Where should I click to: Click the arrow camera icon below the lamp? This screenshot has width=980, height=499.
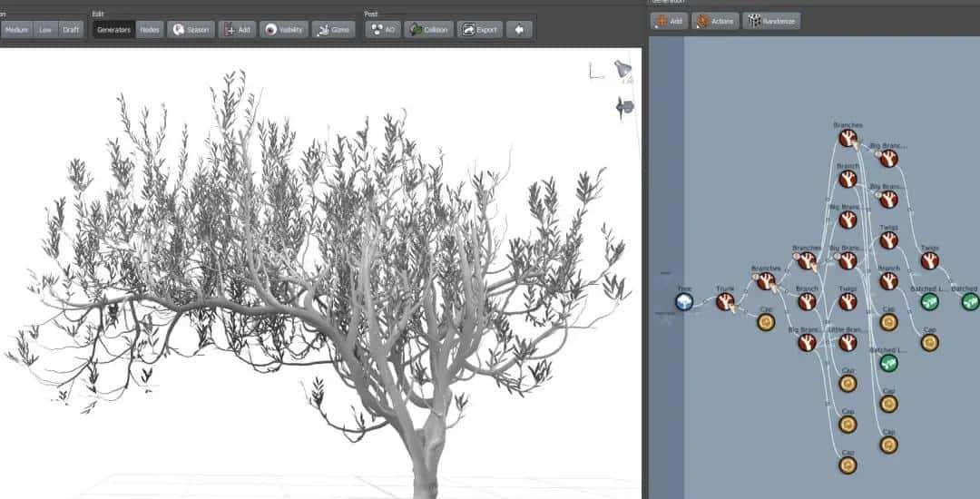coord(624,107)
